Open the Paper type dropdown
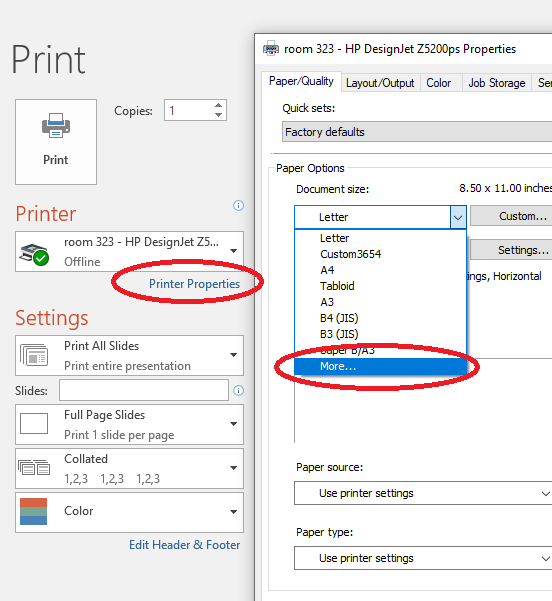Image resolution: width=552 pixels, height=601 pixels. click(423, 558)
